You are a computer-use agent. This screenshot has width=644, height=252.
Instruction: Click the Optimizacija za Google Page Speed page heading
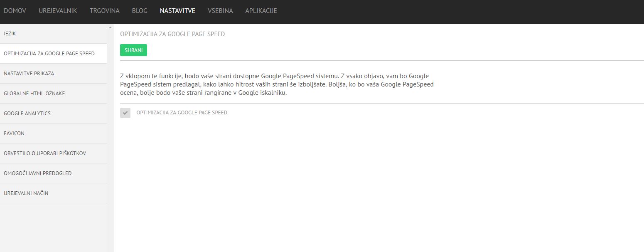(172, 34)
